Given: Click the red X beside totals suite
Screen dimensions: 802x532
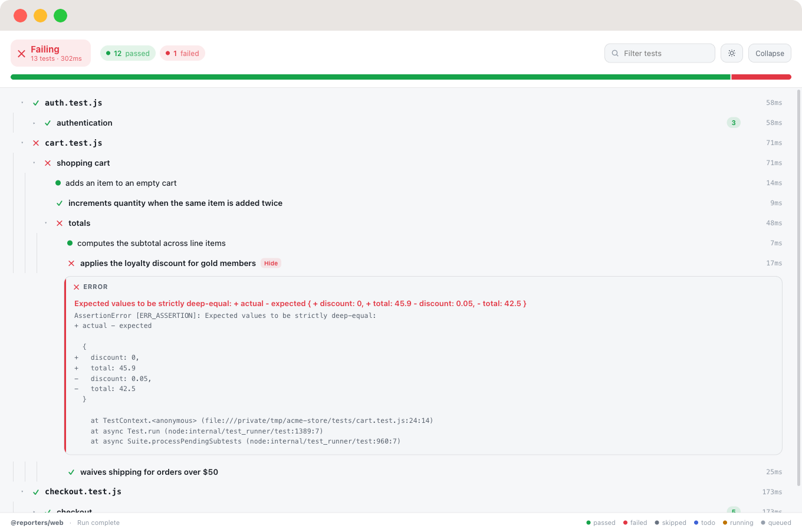Looking at the screenshot, I should (x=60, y=223).
